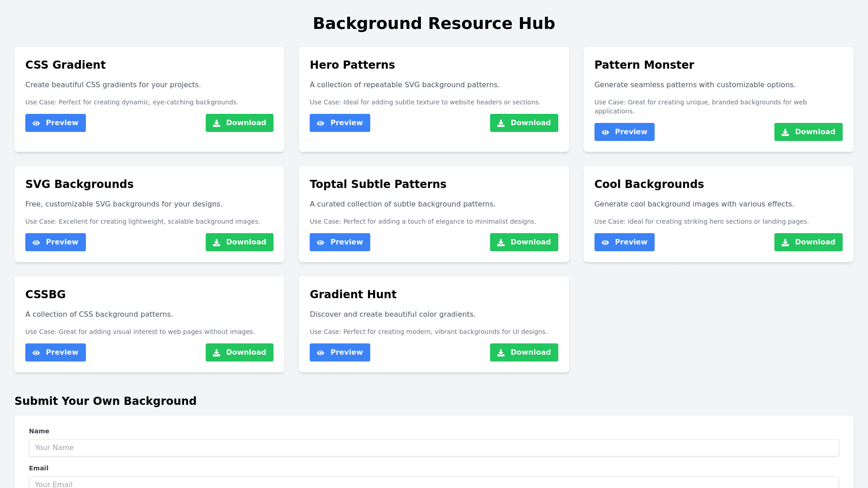Preview Gradient Hunt gradients
Viewport: 868px width, 488px height.
pos(340,352)
